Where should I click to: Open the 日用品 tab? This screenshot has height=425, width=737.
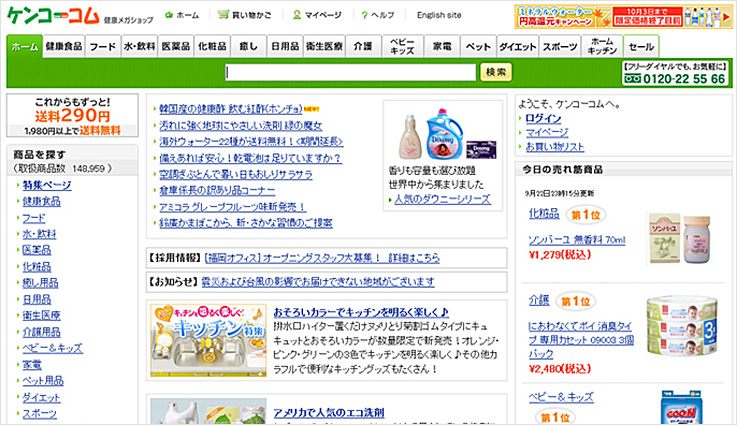(x=285, y=47)
